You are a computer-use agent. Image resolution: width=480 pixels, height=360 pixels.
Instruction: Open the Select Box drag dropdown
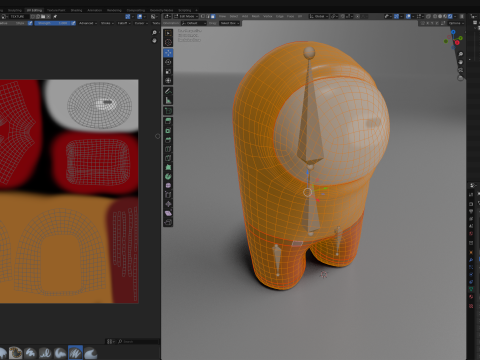[x=230, y=23]
